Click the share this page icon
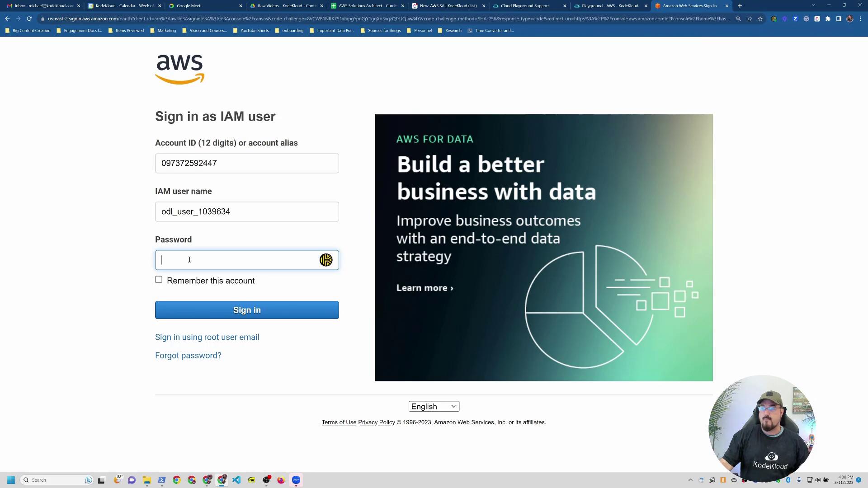 point(749,19)
